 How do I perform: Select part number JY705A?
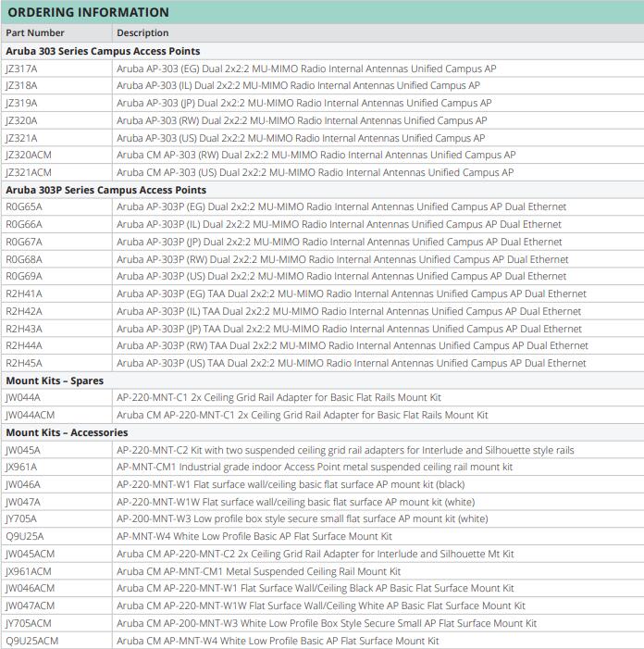tap(21, 519)
